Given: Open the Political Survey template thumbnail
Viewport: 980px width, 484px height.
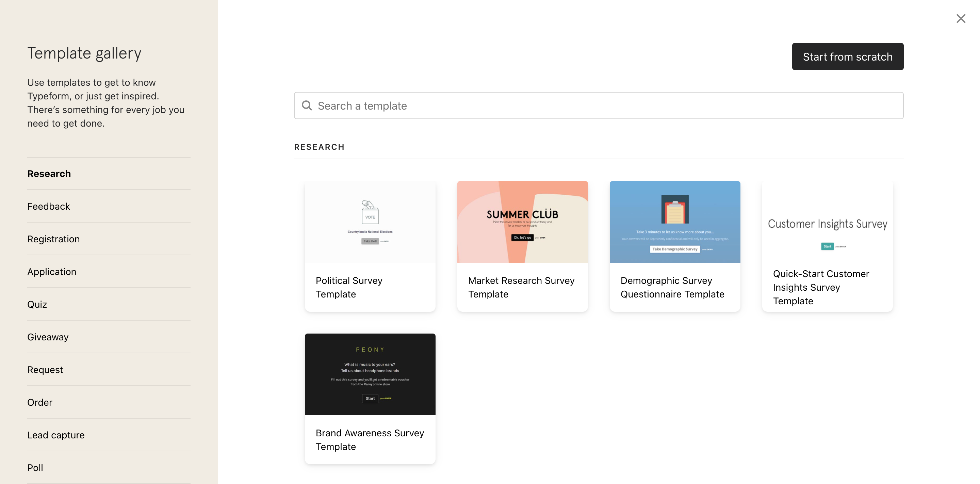Looking at the screenshot, I should point(370,222).
